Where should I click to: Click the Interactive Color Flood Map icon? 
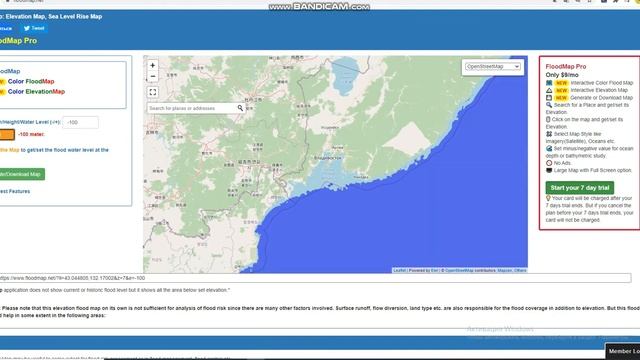coord(549,83)
